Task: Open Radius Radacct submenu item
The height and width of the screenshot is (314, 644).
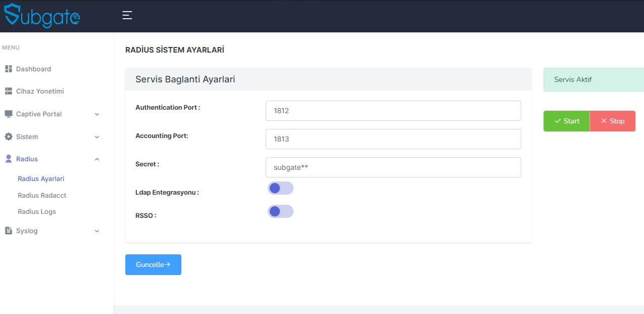Action: coord(42,195)
